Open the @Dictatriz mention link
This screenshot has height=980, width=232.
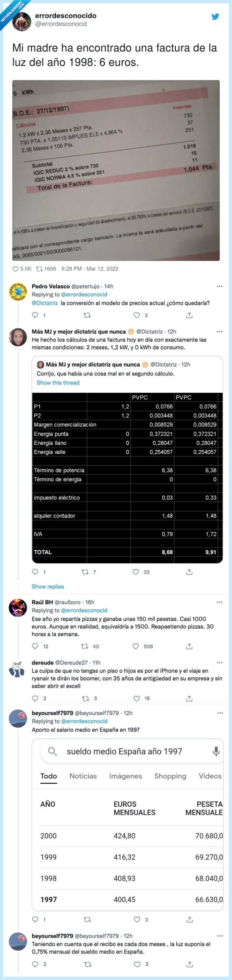(45, 303)
